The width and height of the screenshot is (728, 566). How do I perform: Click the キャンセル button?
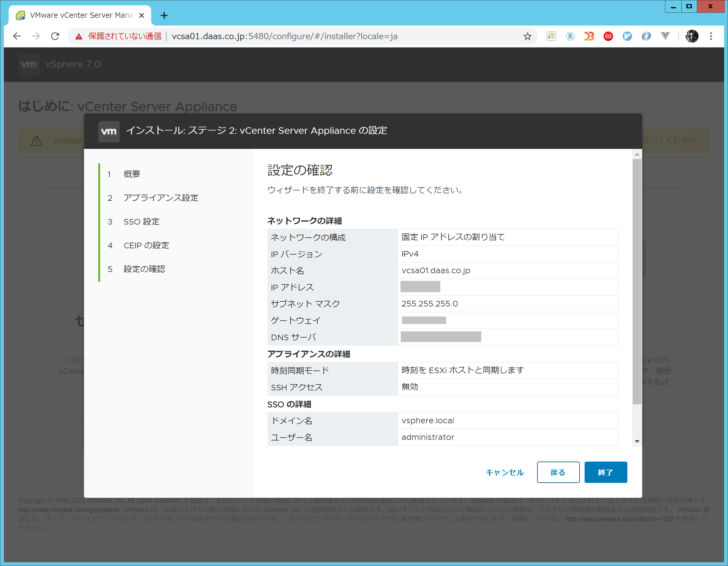pyautogui.click(x=505, y=472)
